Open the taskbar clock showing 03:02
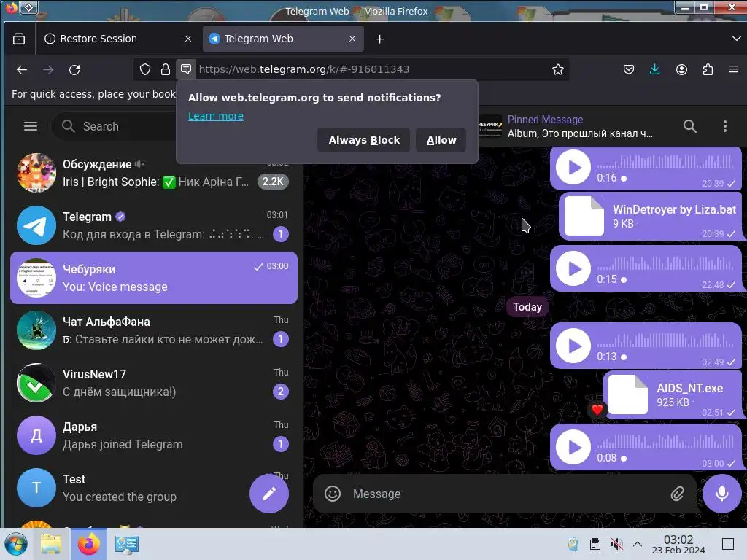This screenshot has width=747, height=560. (x=678, y=544)
